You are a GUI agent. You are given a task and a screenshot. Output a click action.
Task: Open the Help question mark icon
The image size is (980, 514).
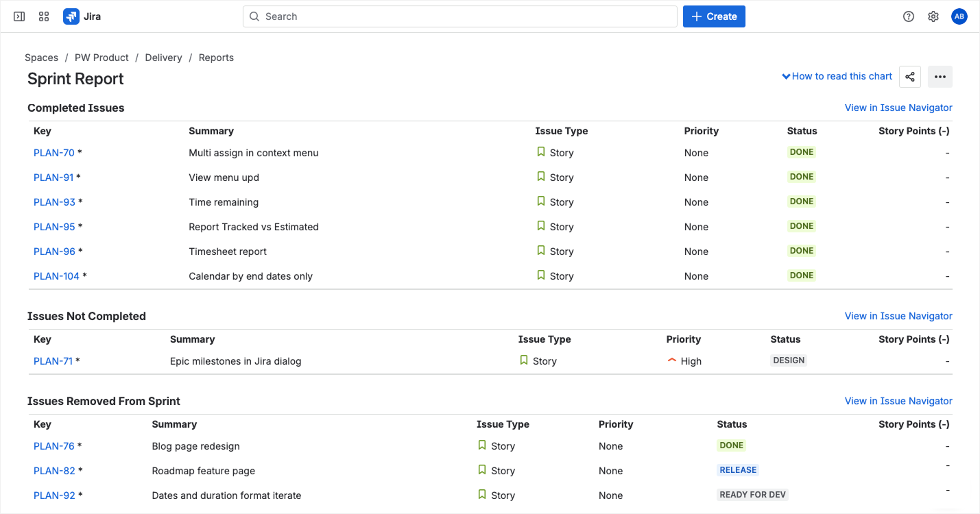coord(909,16)
